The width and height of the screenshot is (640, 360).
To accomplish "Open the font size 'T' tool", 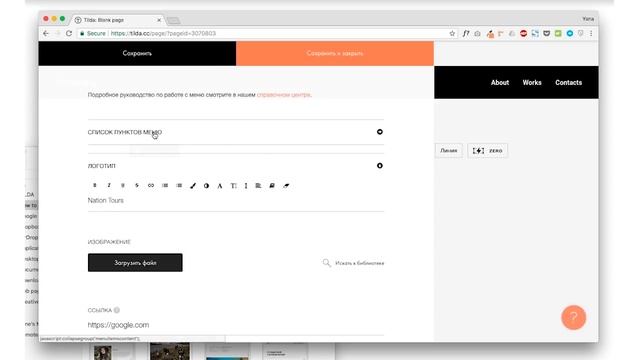I will (233, 186).
